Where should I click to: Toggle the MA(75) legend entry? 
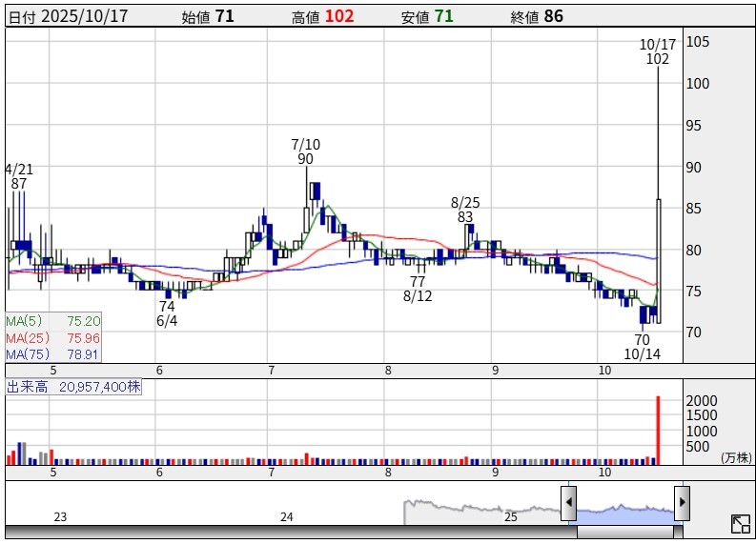coord(53,354)
